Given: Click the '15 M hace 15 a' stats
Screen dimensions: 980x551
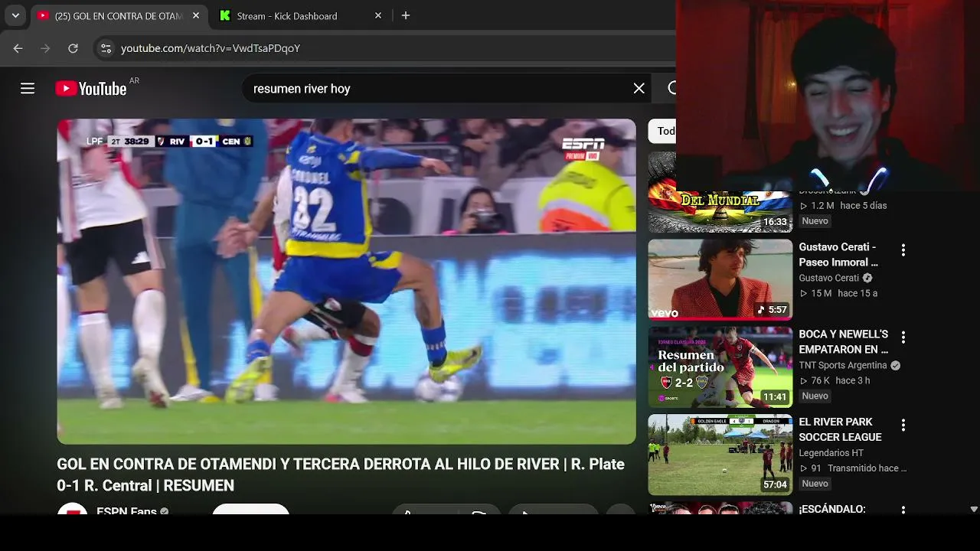Looking at the screenshot, I should coord(838,293).
